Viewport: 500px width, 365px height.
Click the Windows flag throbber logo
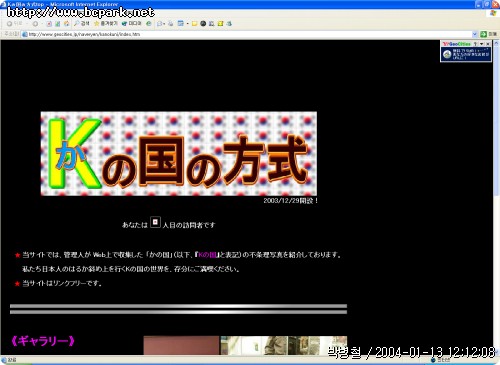point(494,13)
